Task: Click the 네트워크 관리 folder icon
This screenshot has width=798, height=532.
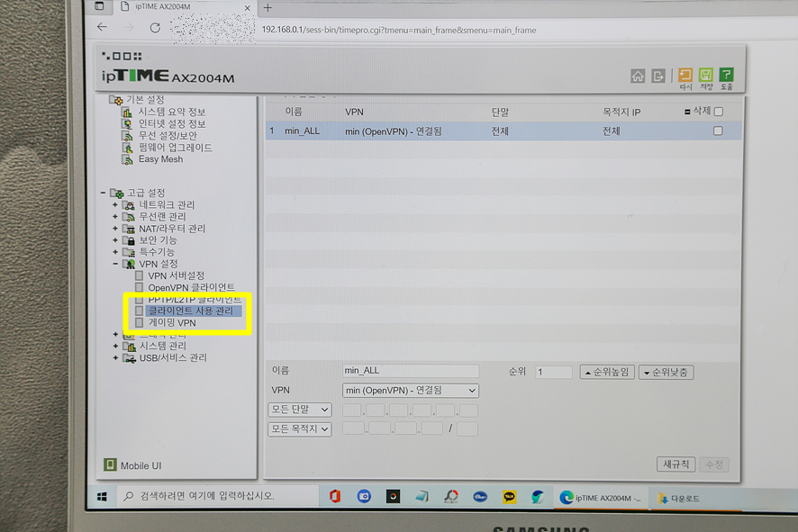Action: [x=128, y=205]
